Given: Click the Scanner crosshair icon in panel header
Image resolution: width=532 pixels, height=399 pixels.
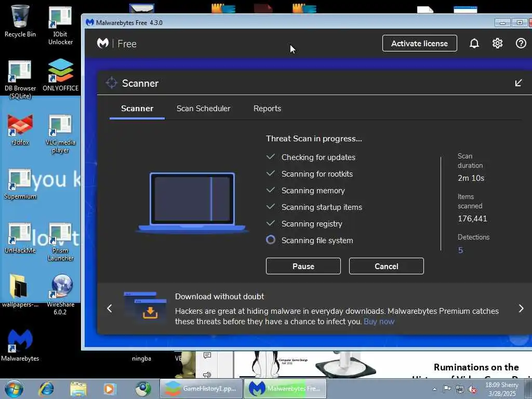Looking at the screenshot, I should 111,83.
